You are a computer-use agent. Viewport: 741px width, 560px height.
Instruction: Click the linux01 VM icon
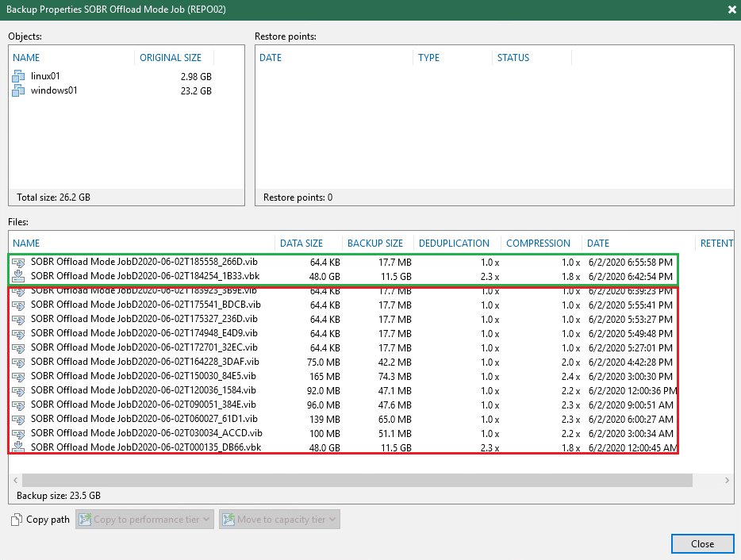[19, 76]
